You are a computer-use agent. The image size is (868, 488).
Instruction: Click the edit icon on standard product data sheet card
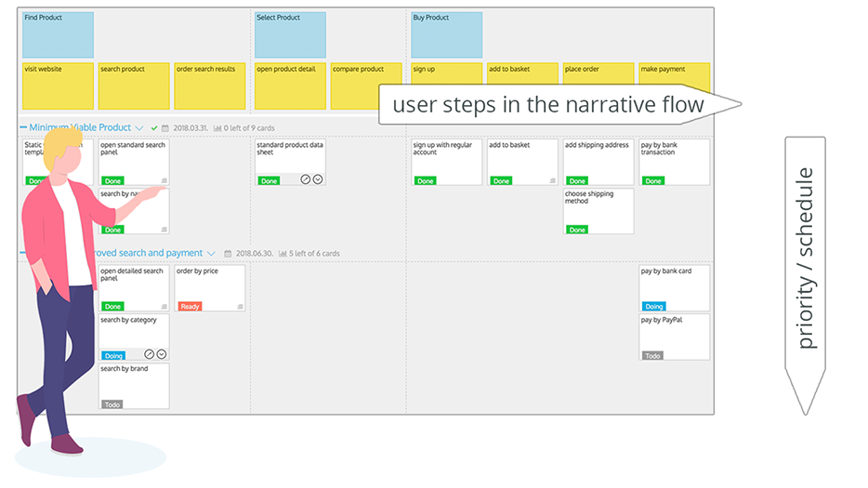(305, 179)
